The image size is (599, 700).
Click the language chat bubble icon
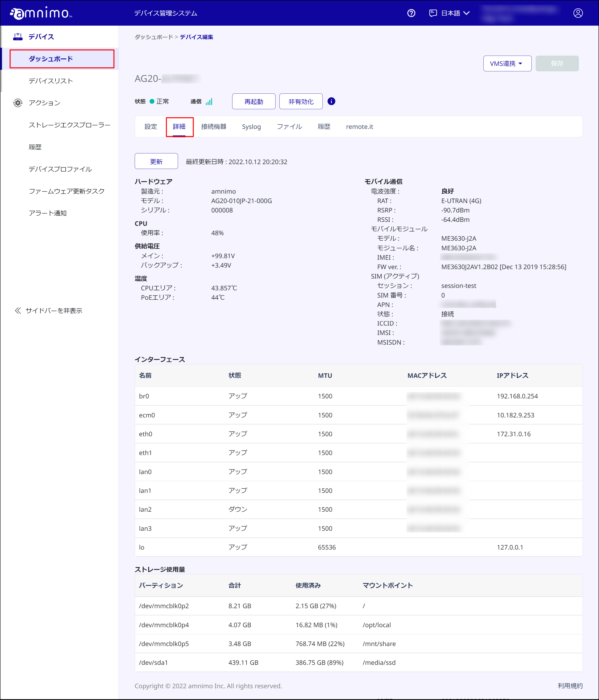point(433,13)
